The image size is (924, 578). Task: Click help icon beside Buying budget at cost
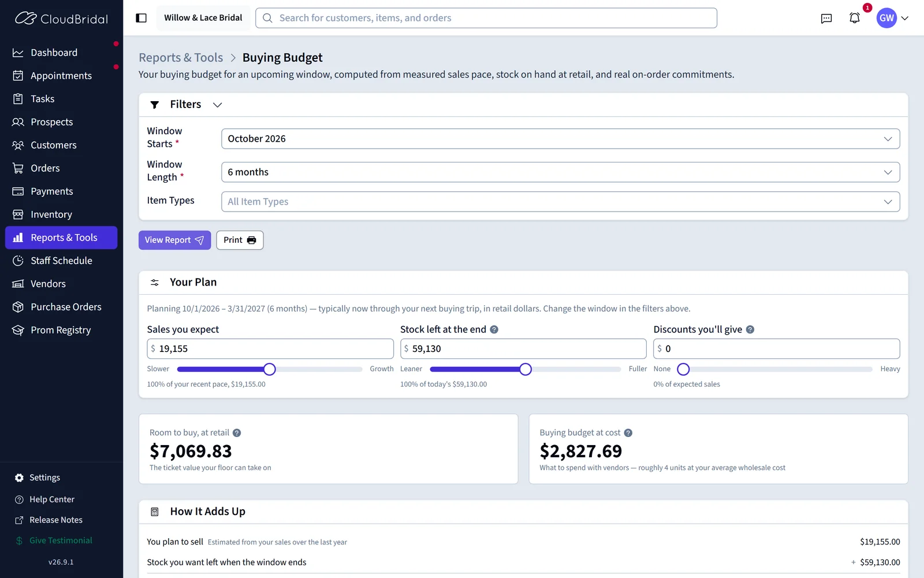click(x=628, y=433)
